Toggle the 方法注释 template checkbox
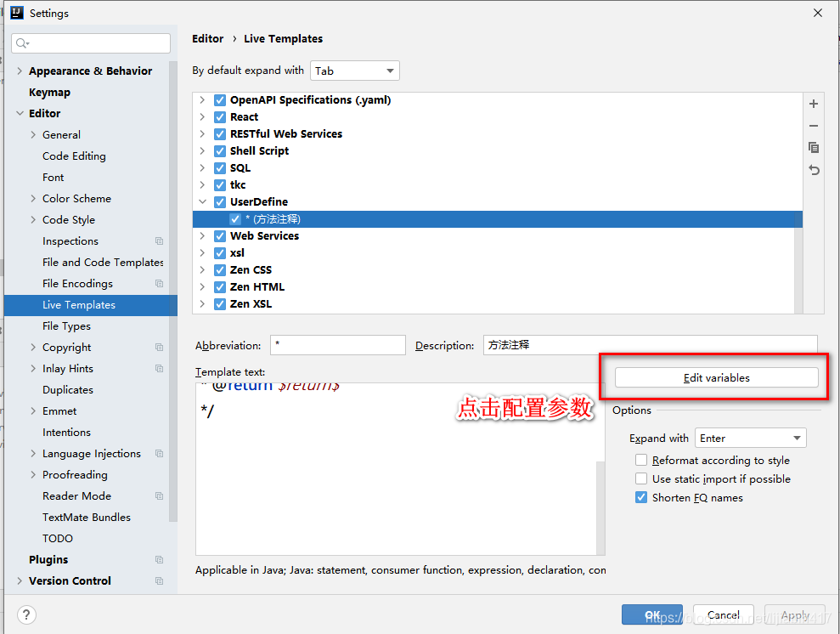The image size is (840, 634). (234, 219)
